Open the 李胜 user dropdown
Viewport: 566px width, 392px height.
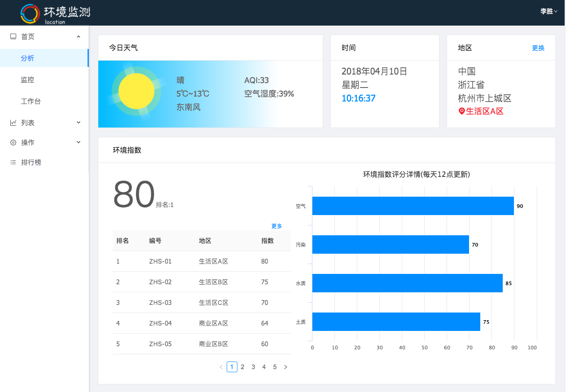tap(548, 11)
